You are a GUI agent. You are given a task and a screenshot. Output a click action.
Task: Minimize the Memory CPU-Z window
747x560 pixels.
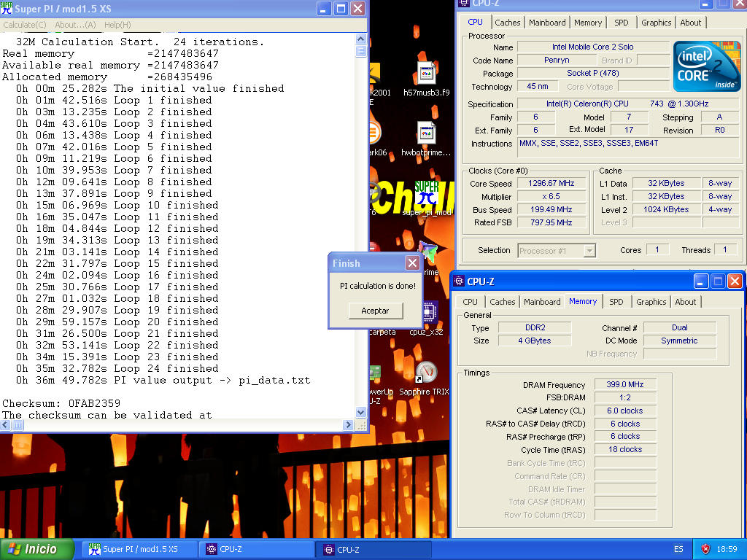click(700, 281)
